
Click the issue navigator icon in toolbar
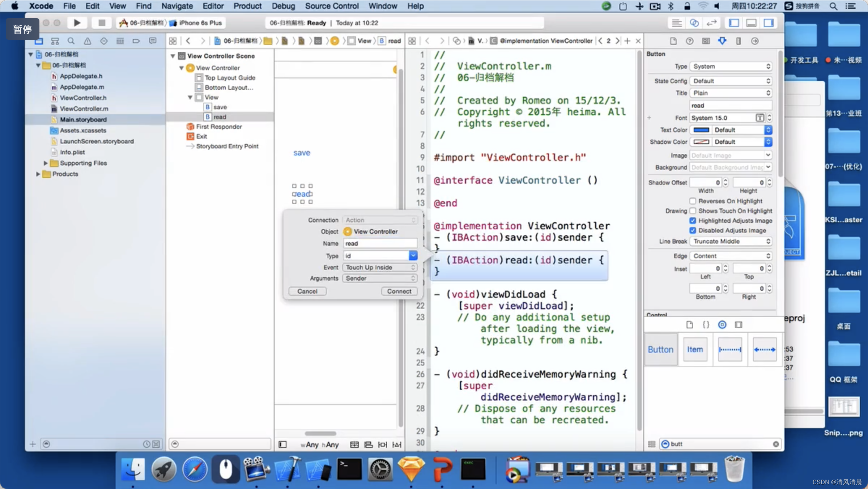pos(88,41)
